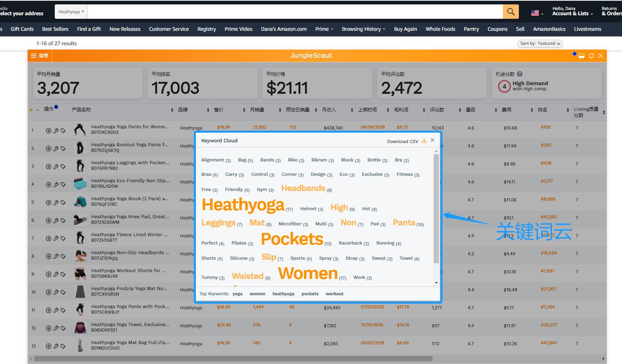Close the Keyword Cloud popup
The height and width of the screenshot is (364, 622).
point(432,140)
